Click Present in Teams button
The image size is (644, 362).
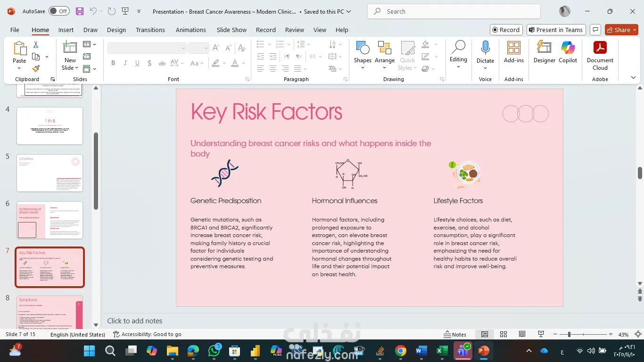click(x=556, y=30)
